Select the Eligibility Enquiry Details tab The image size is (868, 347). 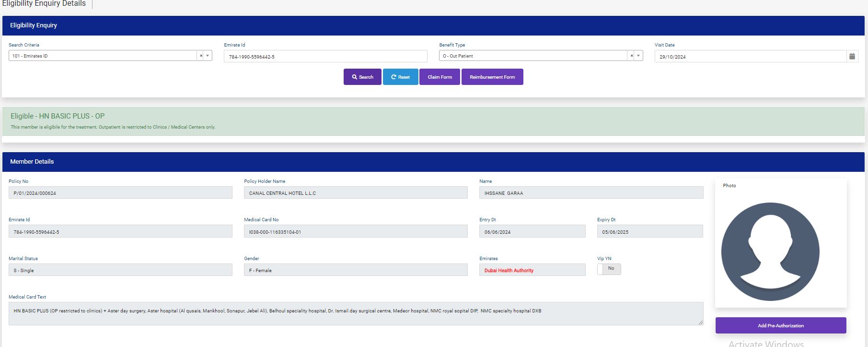(x=44, y=4)
